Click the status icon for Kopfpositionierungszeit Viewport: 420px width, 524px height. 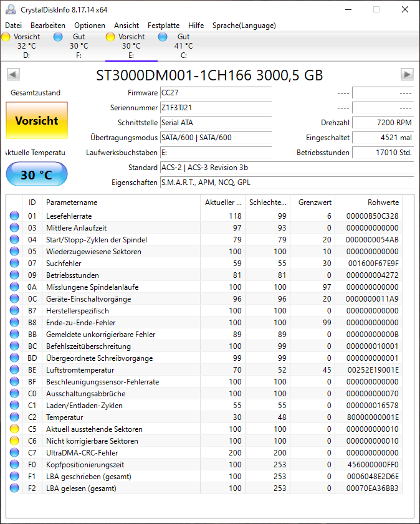pos(14,465)
